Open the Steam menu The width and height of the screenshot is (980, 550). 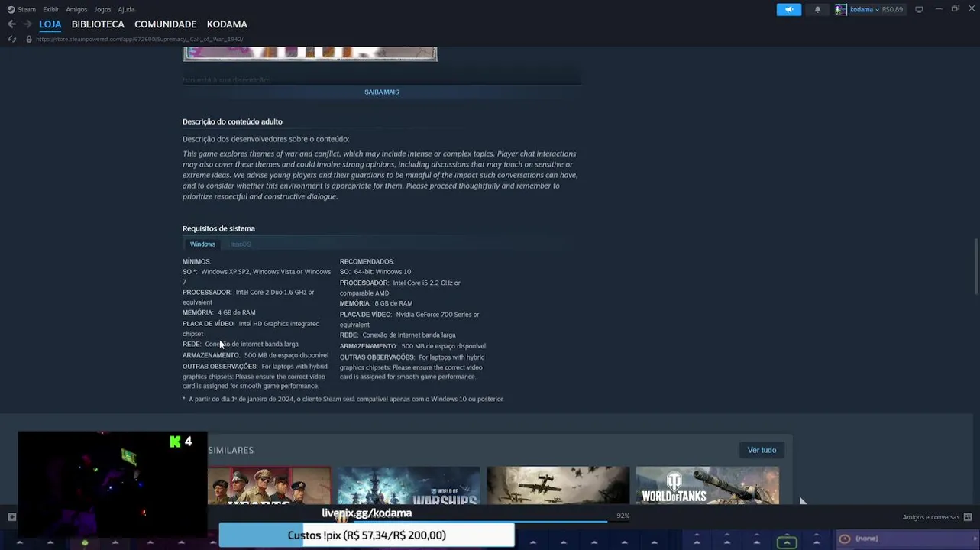coord(27,9)
